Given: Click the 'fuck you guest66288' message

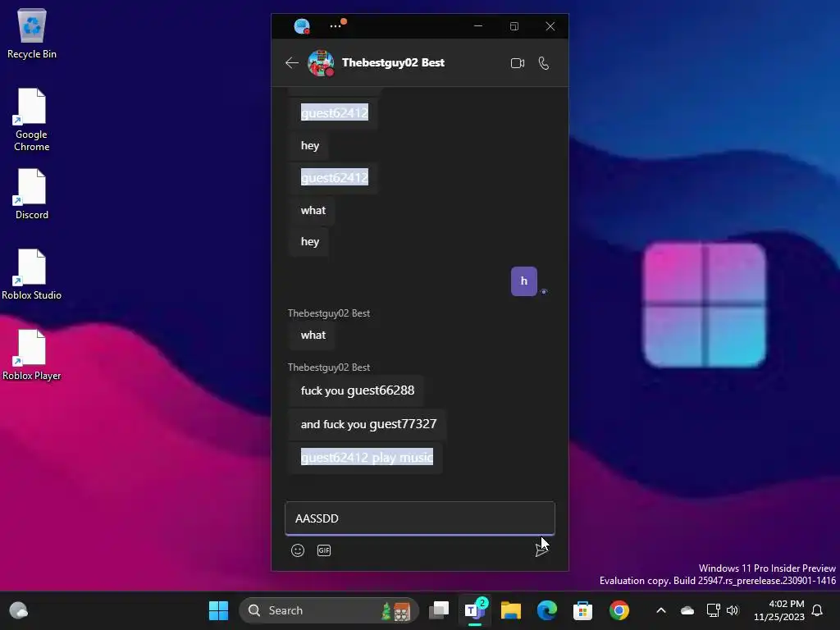Looking at the screenshot, I should coord(358,390).
